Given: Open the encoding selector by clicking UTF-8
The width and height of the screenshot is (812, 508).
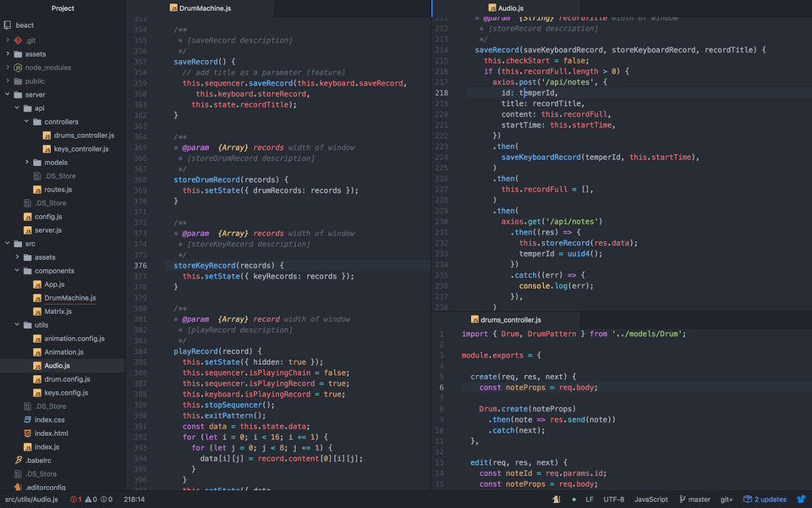Looking at the screenshot, I should pyautogui.click(x=614, y=500).
